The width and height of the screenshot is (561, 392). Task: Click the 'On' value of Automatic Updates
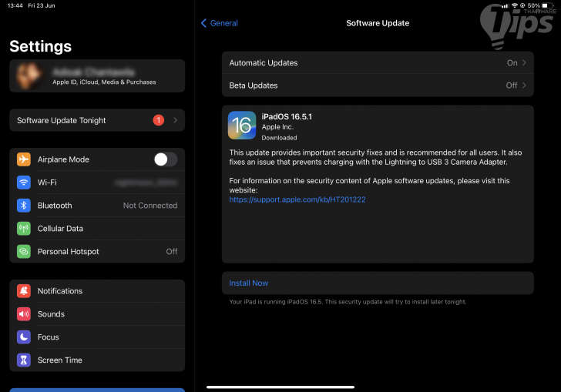512,62
